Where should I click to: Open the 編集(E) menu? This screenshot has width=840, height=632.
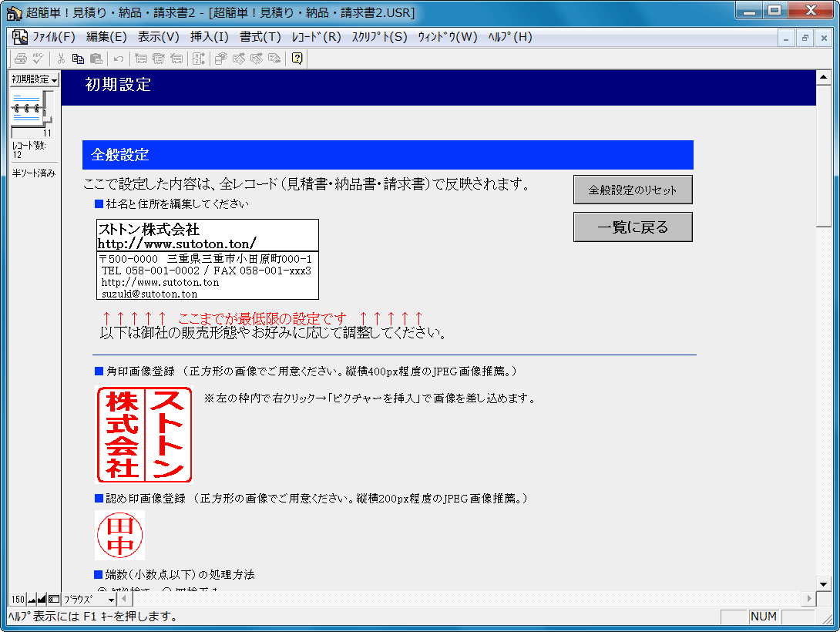106,37
